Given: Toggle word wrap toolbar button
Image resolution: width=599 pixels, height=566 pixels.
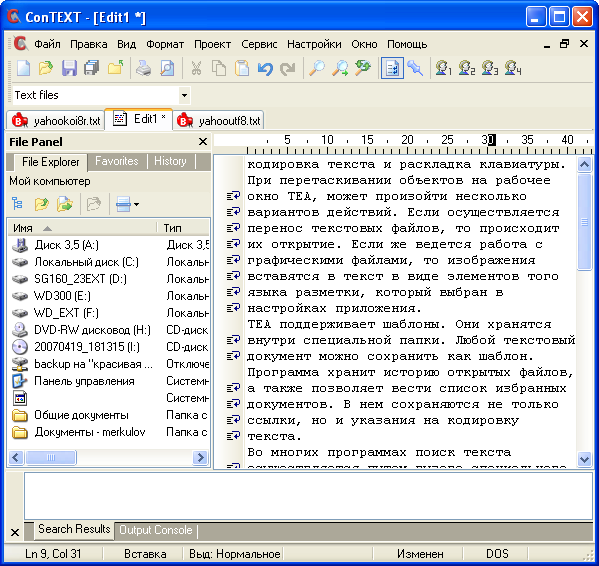Looking at the screenshot, I should pyautogui.click(x=392, y=68).
